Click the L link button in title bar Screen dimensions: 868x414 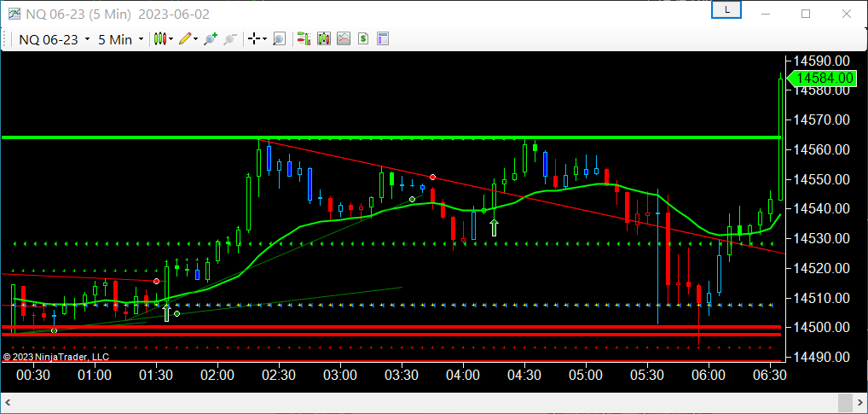coord(726,10)
